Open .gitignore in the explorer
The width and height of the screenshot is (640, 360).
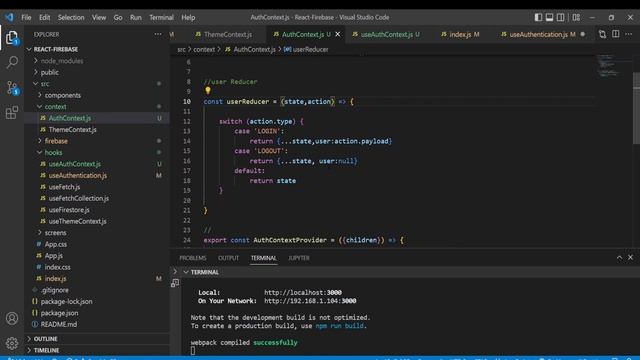pyautogui.click(x=97, y=290)
